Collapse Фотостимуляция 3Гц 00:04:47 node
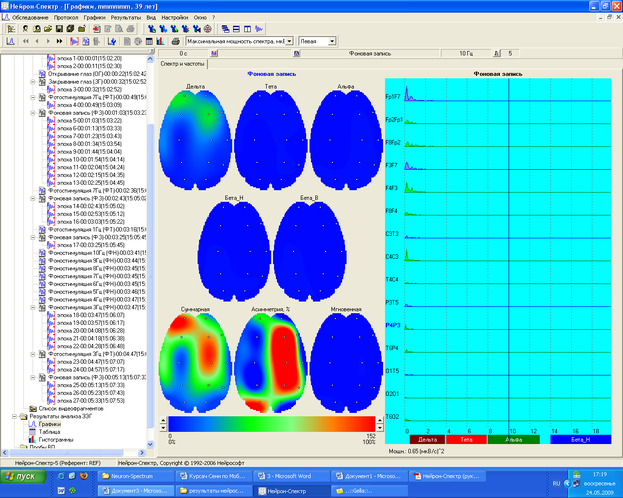This screenshot has width=623, height=498. coord(33,354)
